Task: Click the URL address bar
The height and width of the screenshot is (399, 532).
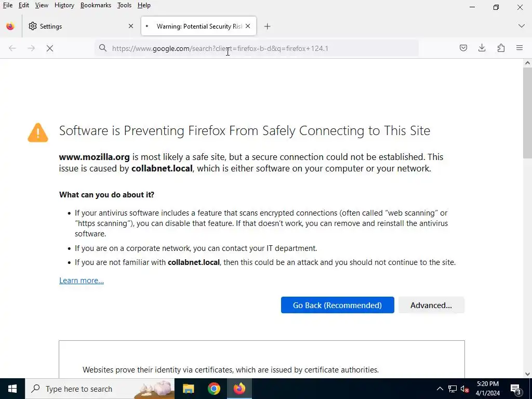Action: click(260, 48)
